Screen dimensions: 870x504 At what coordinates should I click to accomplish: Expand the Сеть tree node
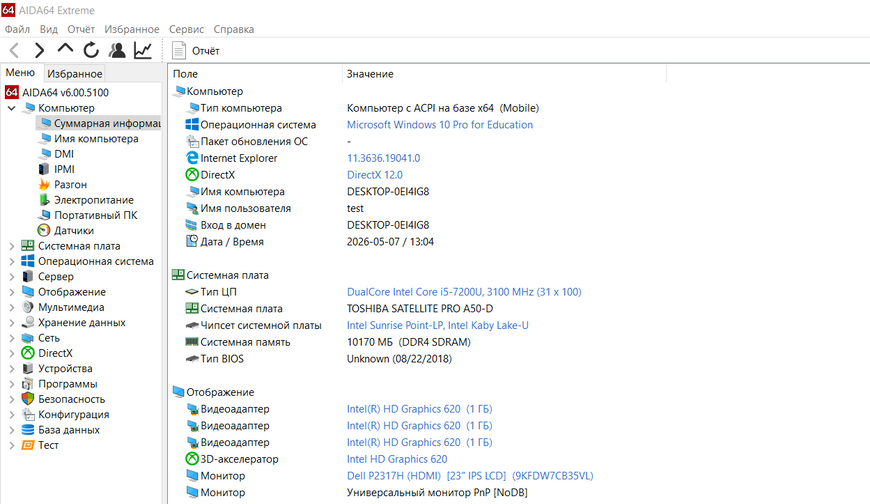pos(12,337)
